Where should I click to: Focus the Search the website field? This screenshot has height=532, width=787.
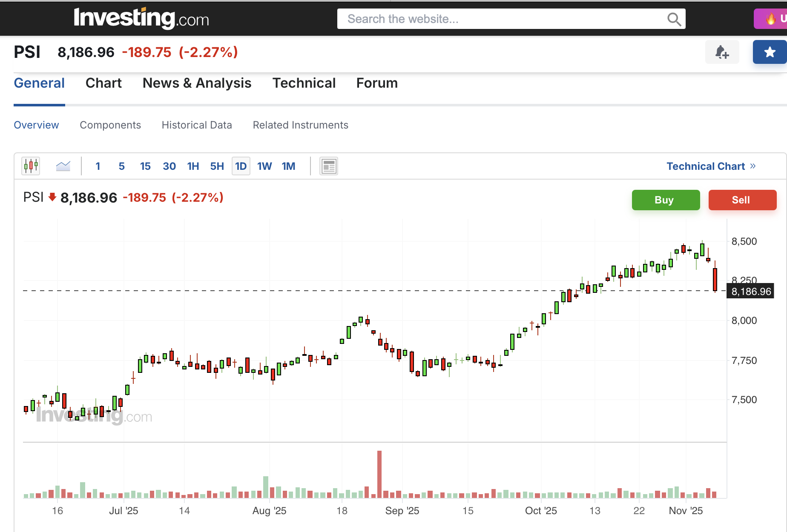(503, 19)
